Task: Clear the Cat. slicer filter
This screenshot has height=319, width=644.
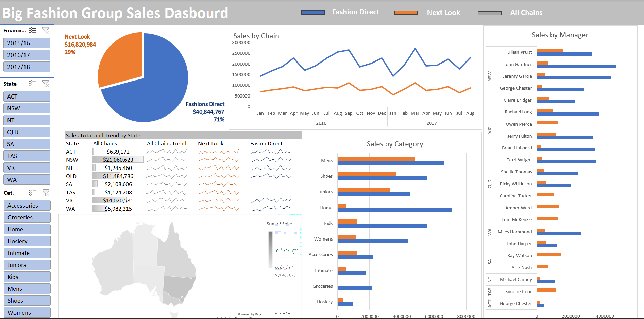Action: 46,193
